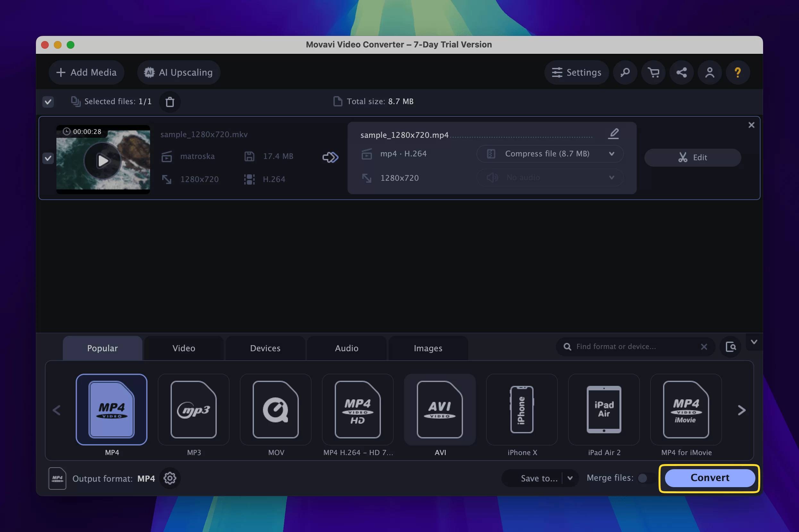Click the Add Media button
This screenshot has width=799, height=532.
pos(86,72)
